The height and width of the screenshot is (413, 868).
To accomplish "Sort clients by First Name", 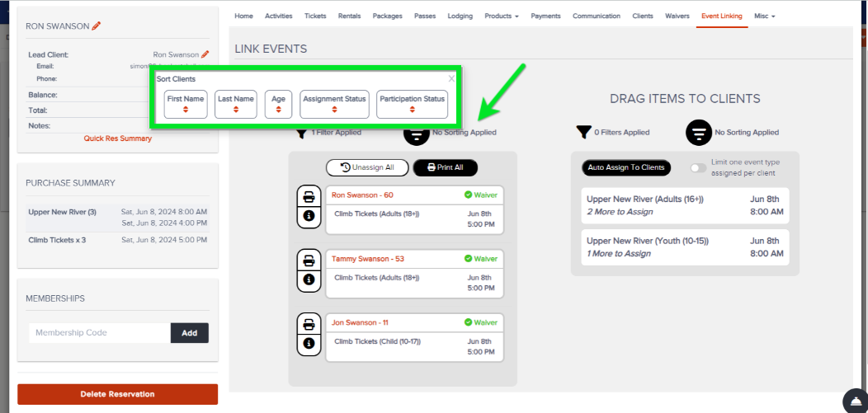I will tap(186, 104).
